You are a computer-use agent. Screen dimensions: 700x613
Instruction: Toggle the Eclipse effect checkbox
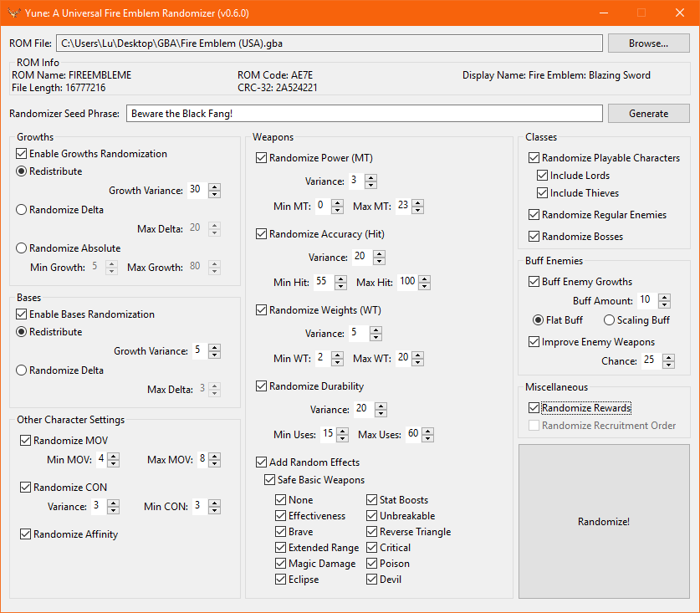tap(280, 580)
